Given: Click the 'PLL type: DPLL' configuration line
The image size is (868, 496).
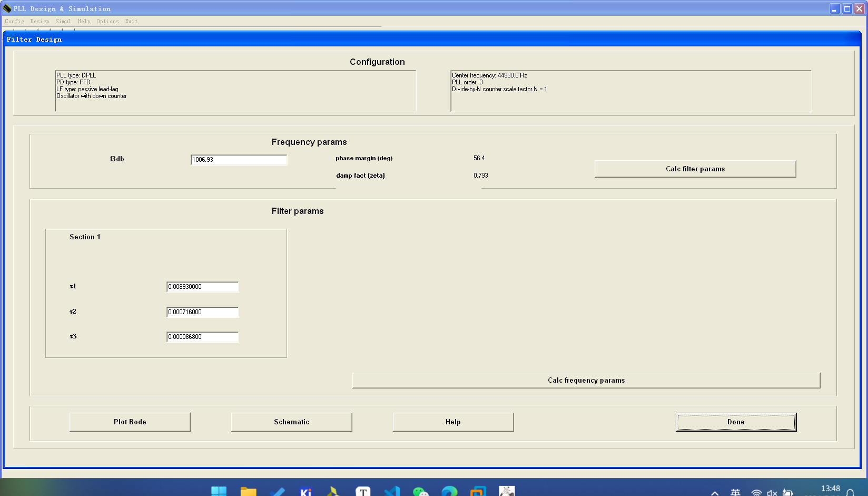Looking at the screenshot, I should pyautogui.click(x=76, y=75).
